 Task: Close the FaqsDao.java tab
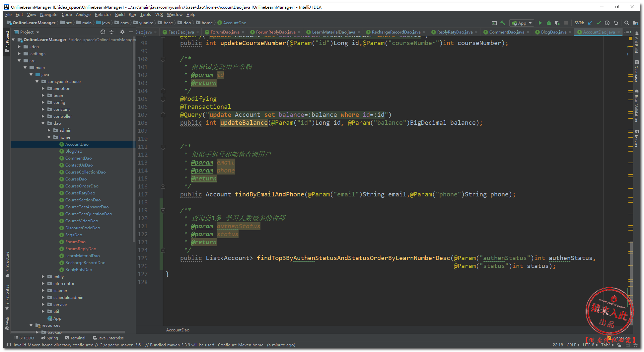click(x=198, y=32)
